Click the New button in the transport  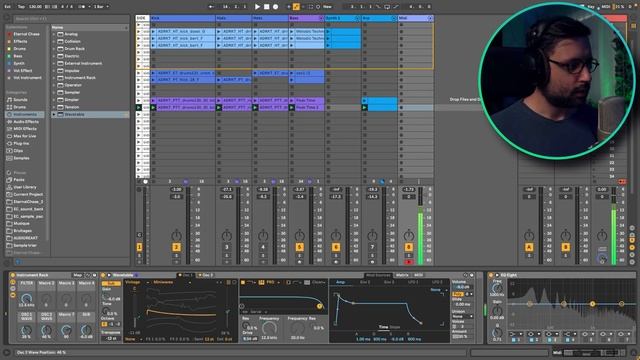point(327,7)
